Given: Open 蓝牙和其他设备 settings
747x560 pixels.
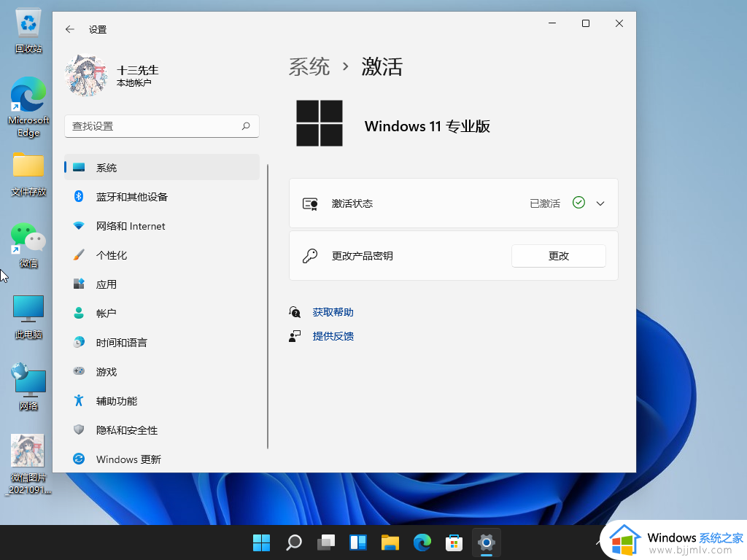Looking at the screenshot, I should coord(161,197).
